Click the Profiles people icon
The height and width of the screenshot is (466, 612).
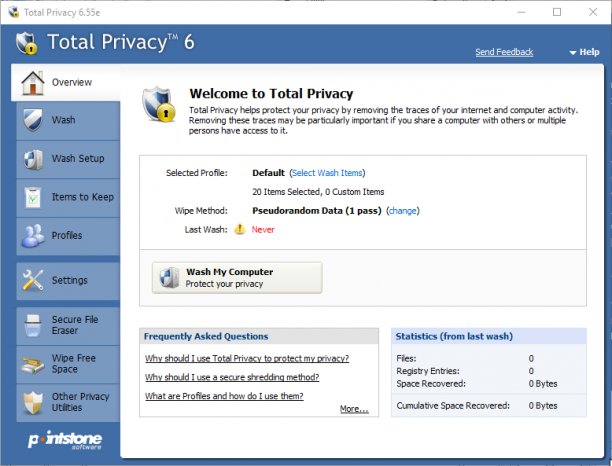33,236
